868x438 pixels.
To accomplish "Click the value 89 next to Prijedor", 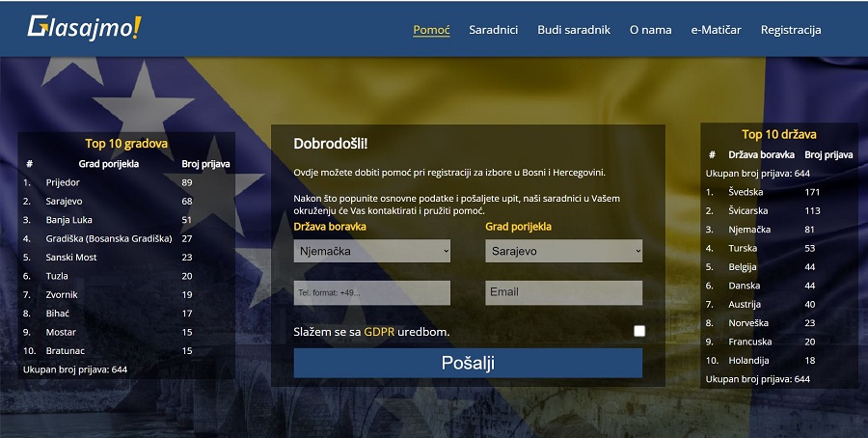I will [186, 182].
